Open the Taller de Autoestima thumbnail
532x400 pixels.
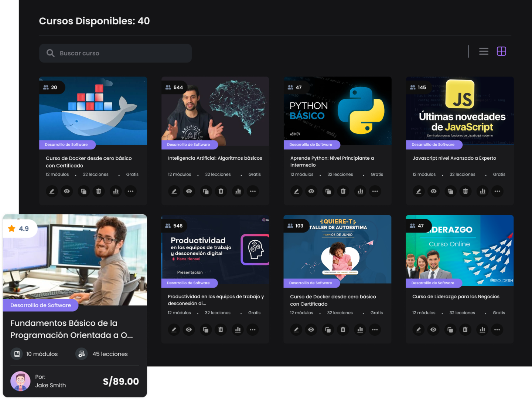tap(337, 249)
